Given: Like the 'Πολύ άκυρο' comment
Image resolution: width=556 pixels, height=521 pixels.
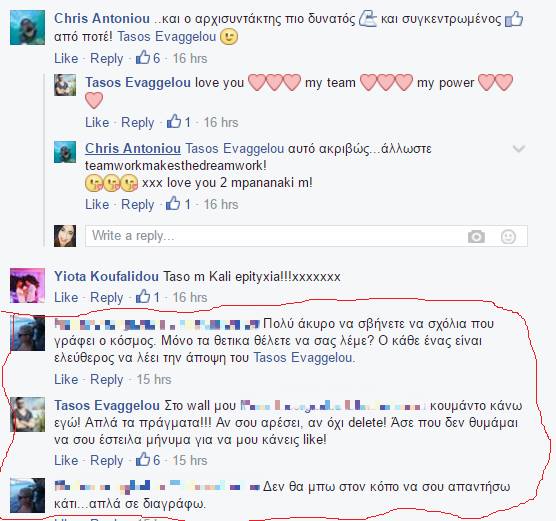Looking at the screenshot, I should click(66, 379).
